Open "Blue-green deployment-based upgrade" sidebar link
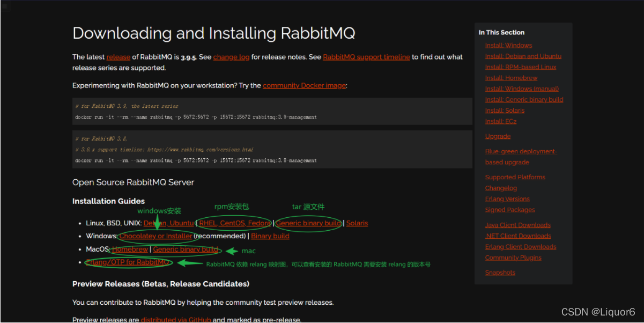This screenshot has width=644, height=323. (521, 157)
